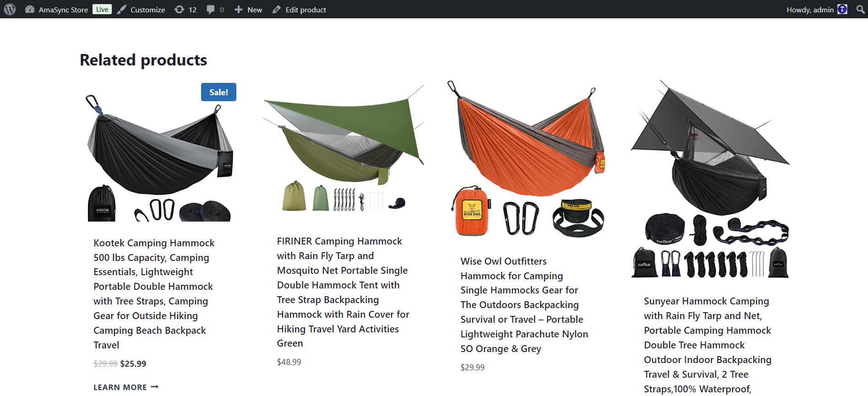Screen dimensions: 868x396
Task: Open the Kootek Camping Hammock product title
Action: 154,293
